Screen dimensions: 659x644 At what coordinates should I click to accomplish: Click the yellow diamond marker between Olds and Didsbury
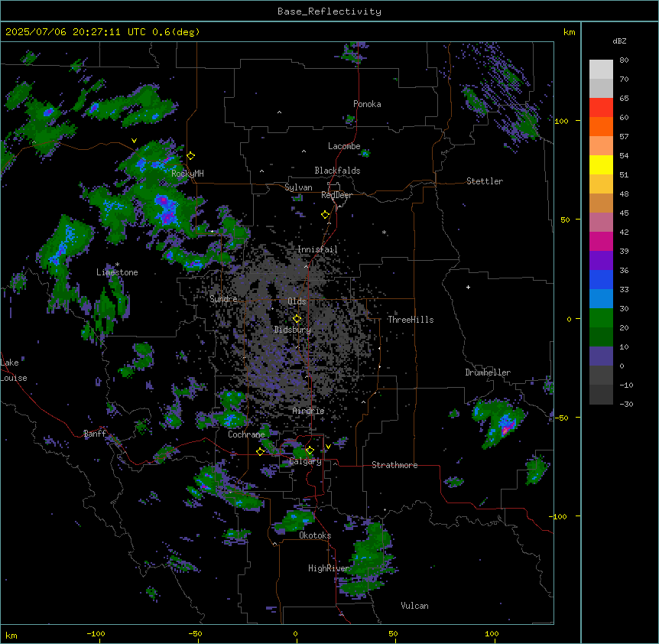coord(297,319)
